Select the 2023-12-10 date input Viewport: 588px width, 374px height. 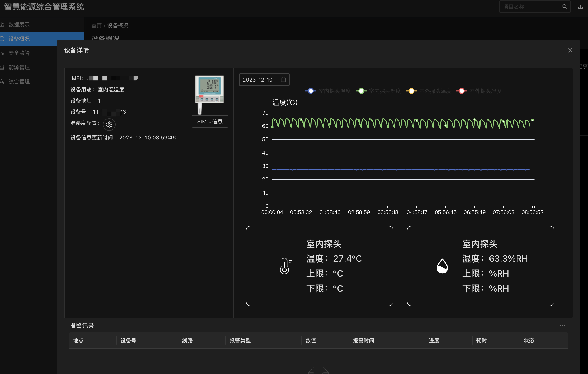(x=264, y=80)
